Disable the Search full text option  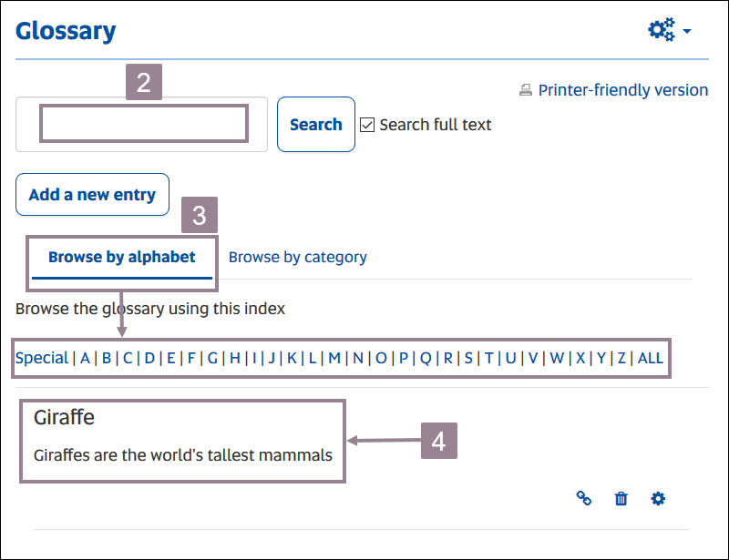click(x=367, y=125)
